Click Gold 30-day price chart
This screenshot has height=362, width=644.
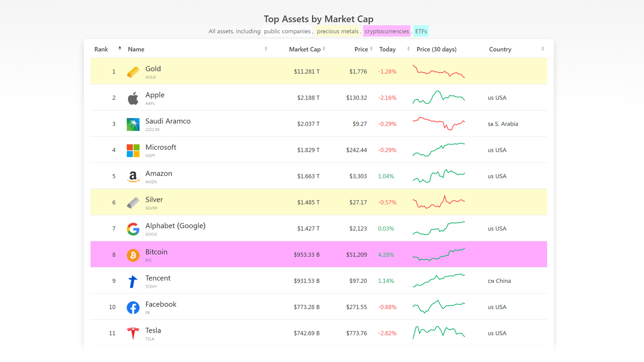pos(439,71)
